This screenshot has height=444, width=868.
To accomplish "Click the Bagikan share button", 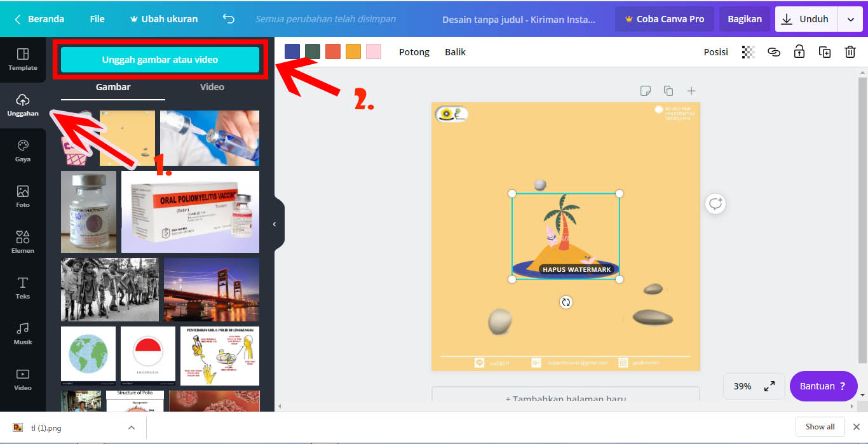I will click(745, 19).
